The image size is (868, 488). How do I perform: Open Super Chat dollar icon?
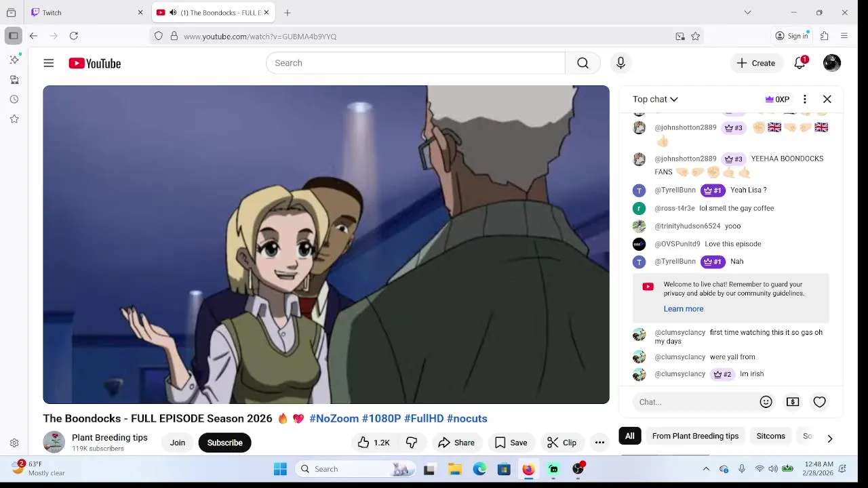pyautogui.click(x=793, y=402)
